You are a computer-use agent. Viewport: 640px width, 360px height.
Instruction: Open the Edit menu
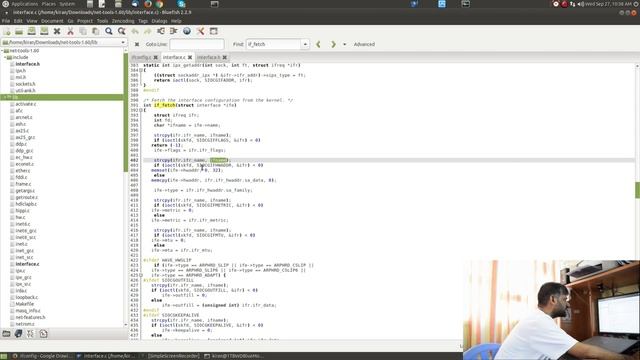tap(18, 21)
